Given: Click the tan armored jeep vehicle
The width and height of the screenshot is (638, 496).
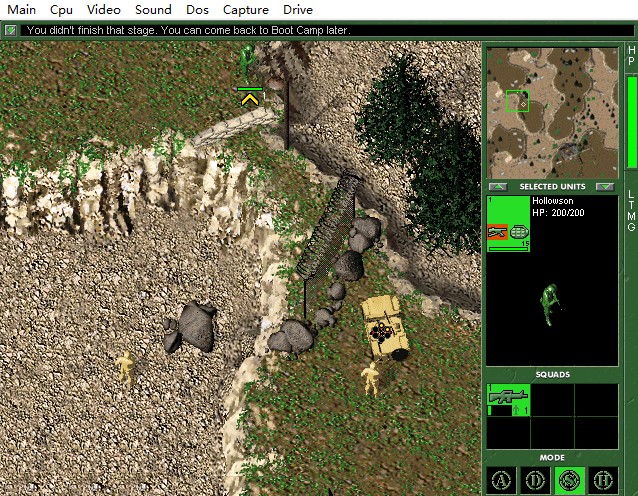Looking at the screenshot, I should click(385, 328).
